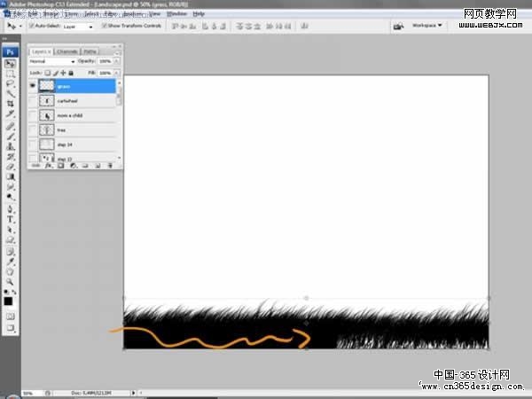The image size is (532, 399).
Task: Open the Layers panel options menu
Action: pyautogui.click(x=117, y=52)
